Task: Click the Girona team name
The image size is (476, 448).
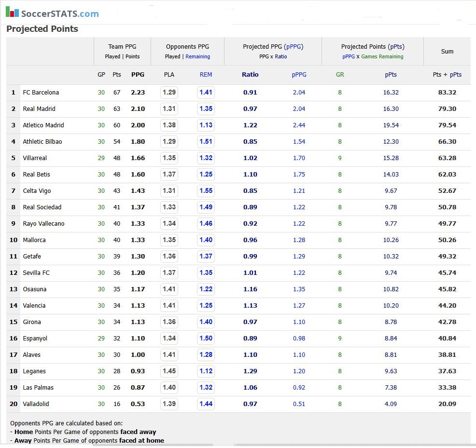Action: [32, 322]
